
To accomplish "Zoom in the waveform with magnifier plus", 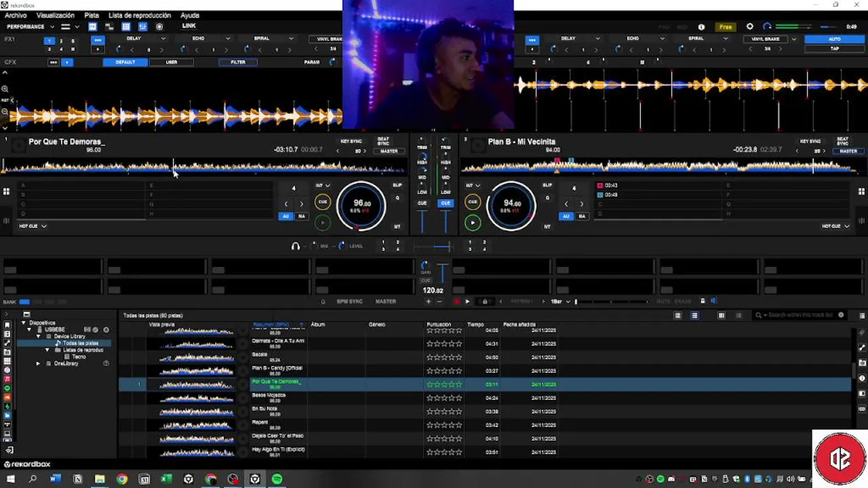I will coord(5,89).
